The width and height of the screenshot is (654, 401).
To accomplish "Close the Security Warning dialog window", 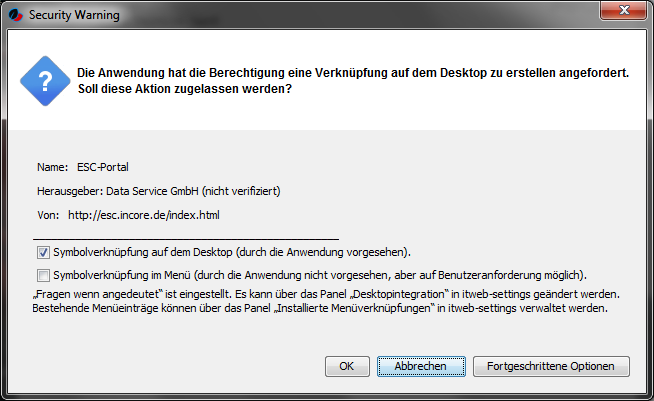I will (623, 10).
